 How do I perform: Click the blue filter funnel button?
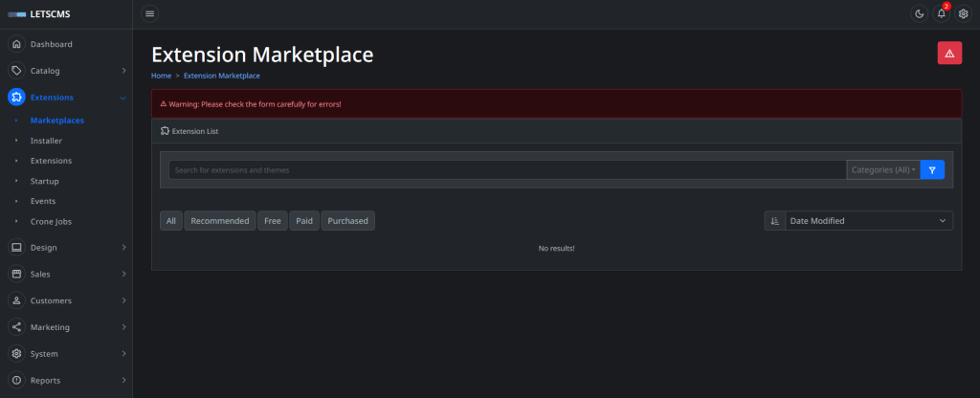point(932,170)
